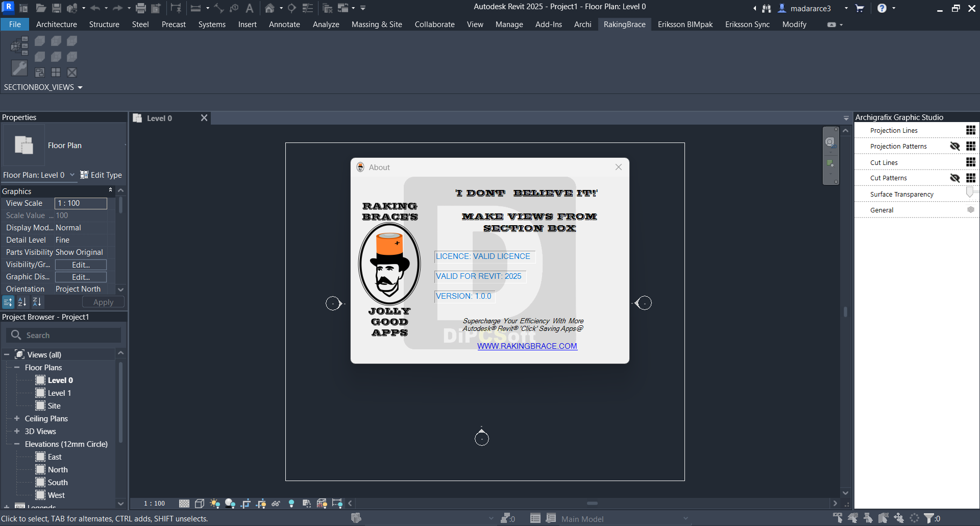Select Level 1 floor plan in Project Browser

(x=59, y=393)
